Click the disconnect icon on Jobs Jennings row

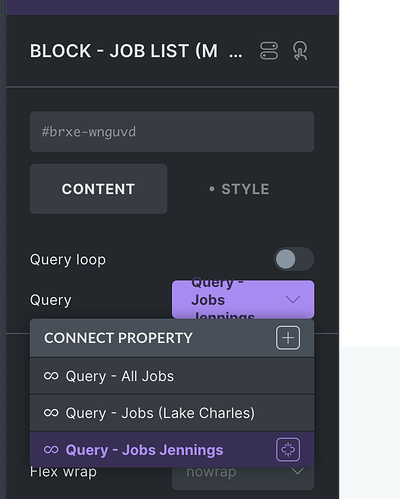coord(288,450)
